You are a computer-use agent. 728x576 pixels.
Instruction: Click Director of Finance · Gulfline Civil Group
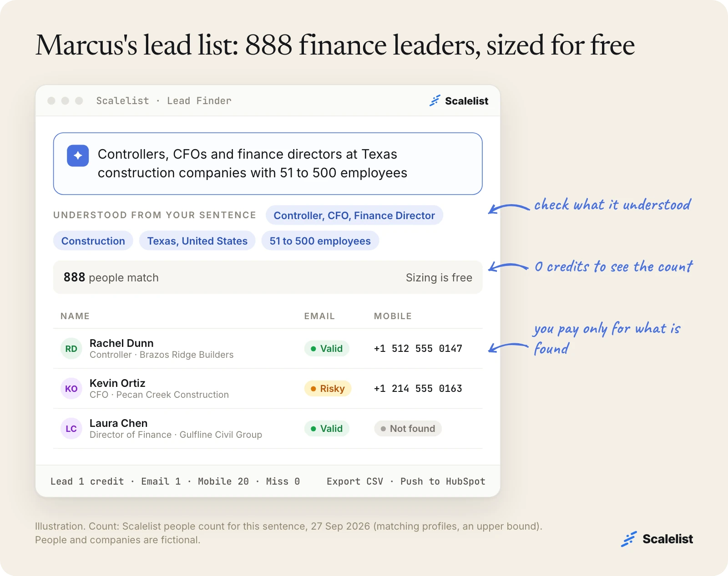(176, 435)
